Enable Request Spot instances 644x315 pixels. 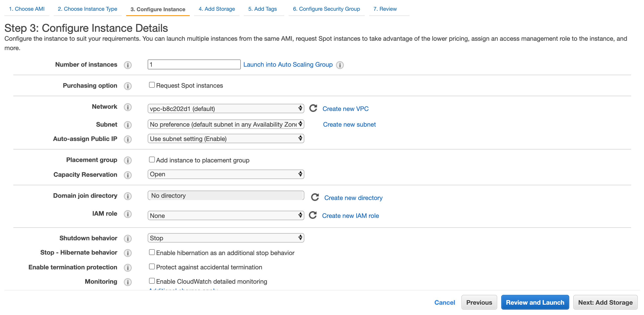[152, 85]
